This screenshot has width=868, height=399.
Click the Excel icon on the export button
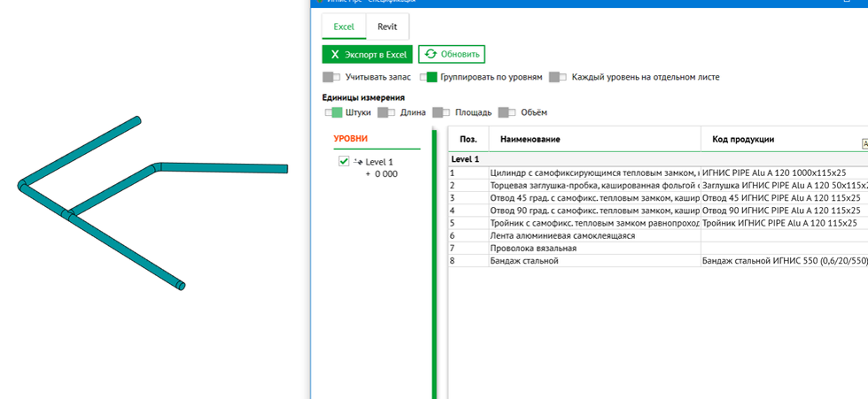click(x=335, y=55)
